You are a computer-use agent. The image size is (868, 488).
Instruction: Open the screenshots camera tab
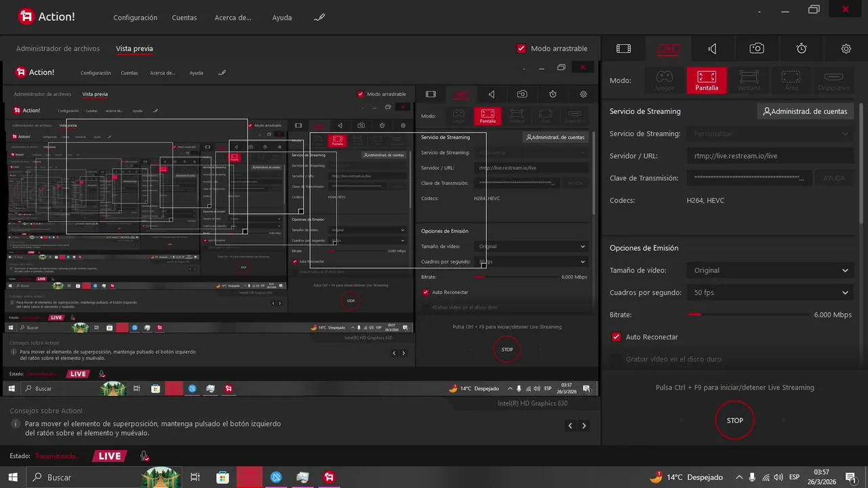pos(757,48)
